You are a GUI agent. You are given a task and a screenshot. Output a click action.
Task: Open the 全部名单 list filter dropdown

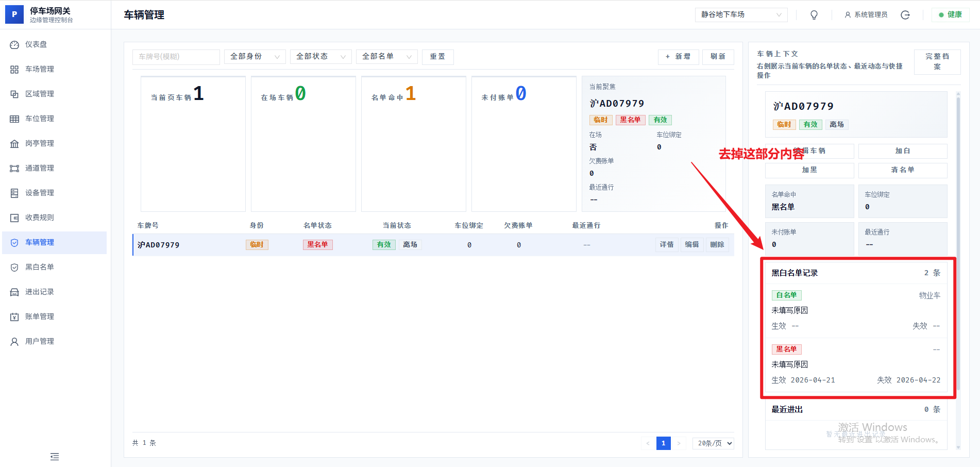coord(386,57)
